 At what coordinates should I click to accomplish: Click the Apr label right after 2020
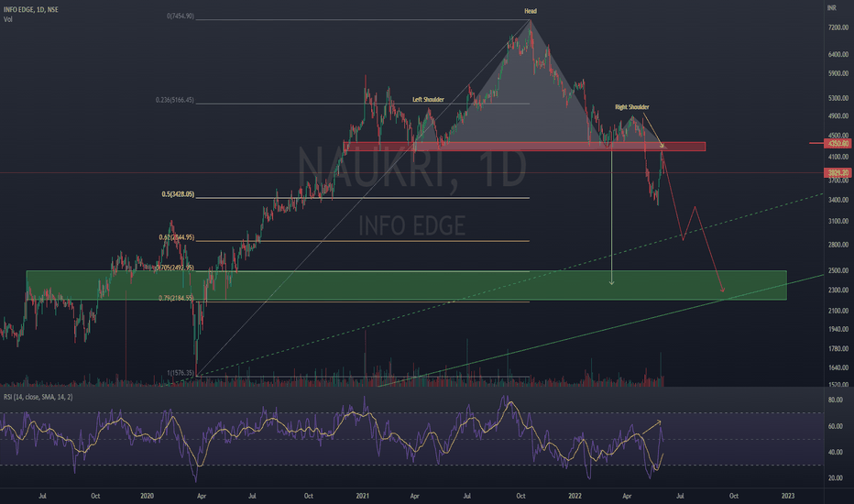tap(201, 496)
